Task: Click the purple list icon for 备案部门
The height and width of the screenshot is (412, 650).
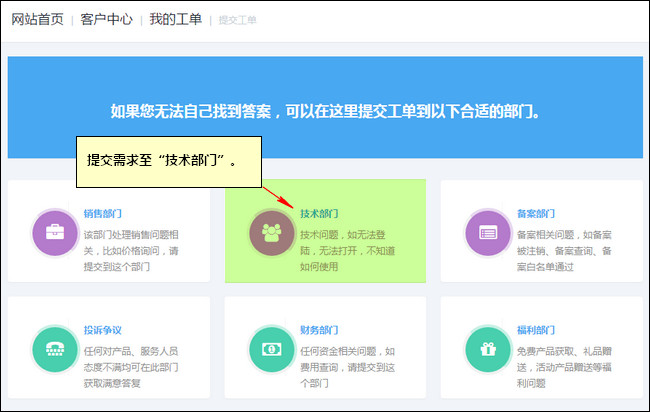Action: pyautogui.click(x=488, y=233)
